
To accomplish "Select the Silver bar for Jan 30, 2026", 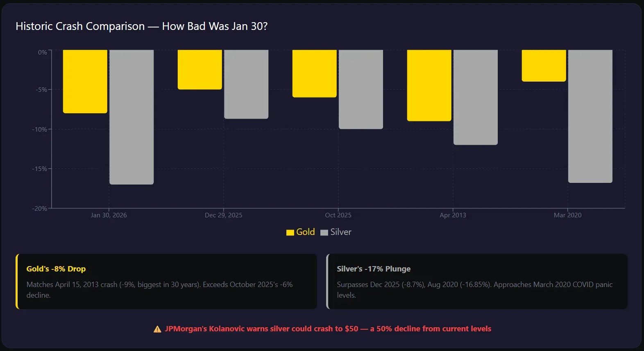I will point(132,117).
